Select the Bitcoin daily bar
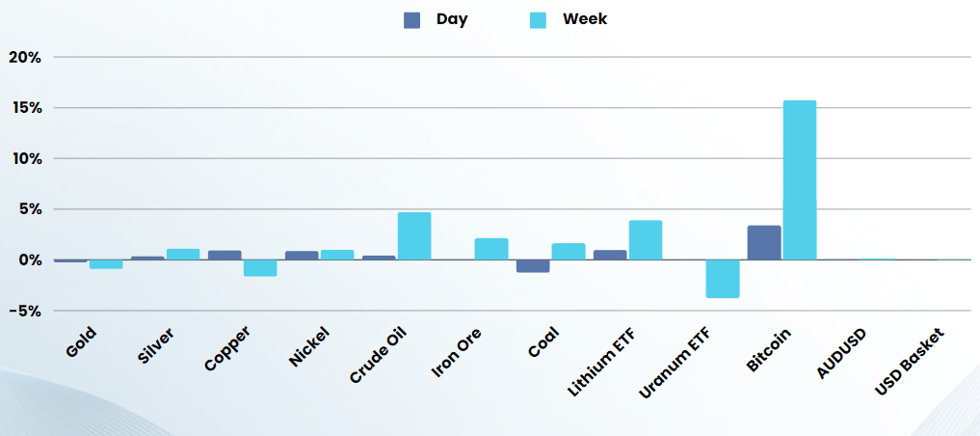Image resolution: width=980 pixels, height=436 pixels. pyautogui.click(x=763, y=242)
